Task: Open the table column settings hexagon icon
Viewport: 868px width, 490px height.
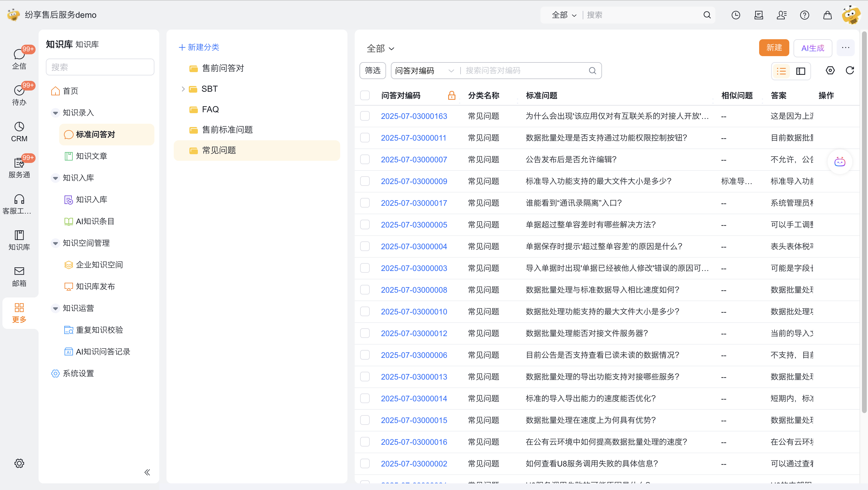Action: click(x=830, y=70)
